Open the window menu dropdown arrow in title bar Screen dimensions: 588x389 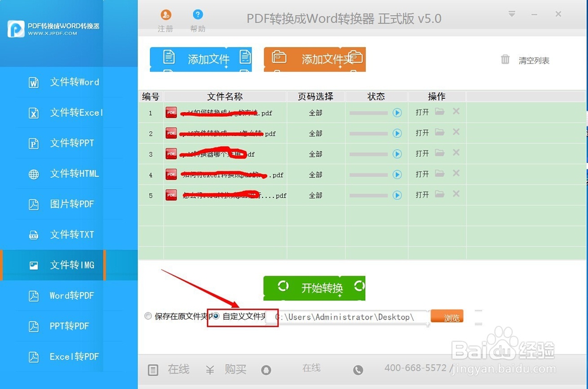(x=512, y=14)
